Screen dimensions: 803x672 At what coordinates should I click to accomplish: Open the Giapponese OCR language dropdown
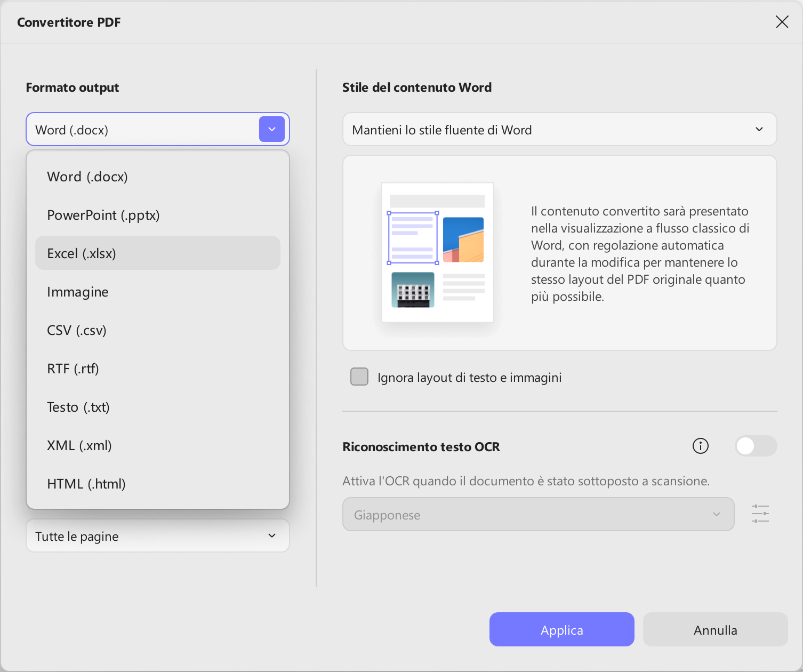pos(538,515)
